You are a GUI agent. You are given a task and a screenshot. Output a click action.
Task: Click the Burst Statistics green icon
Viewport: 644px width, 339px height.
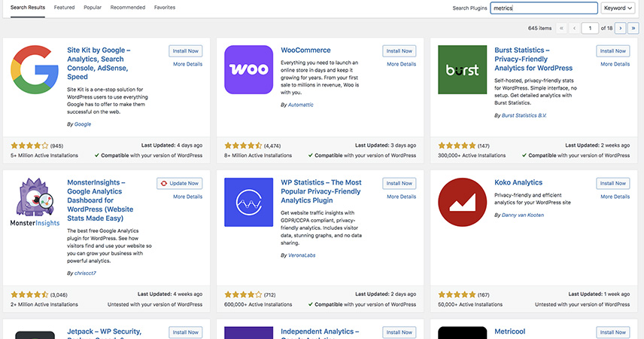[462, 70]
